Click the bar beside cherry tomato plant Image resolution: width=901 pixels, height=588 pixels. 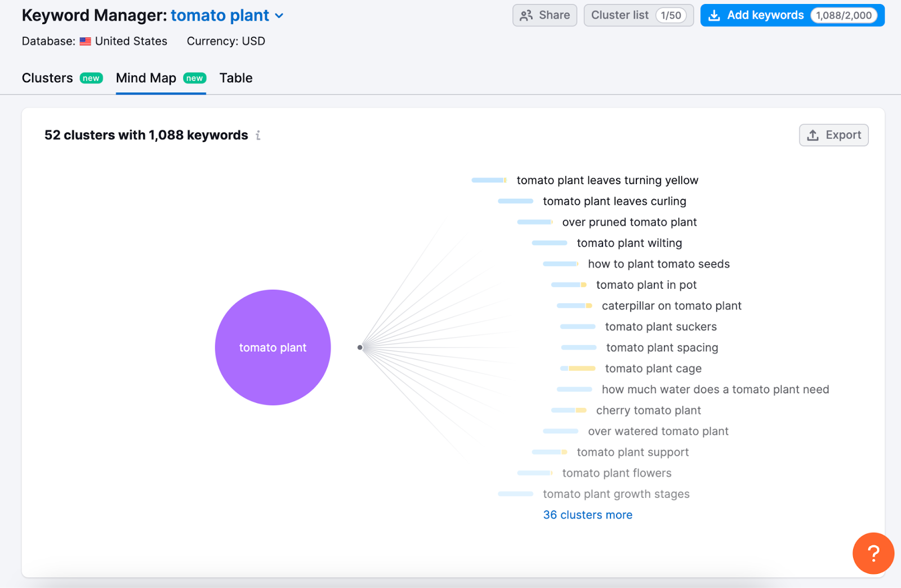pos(569,410)
